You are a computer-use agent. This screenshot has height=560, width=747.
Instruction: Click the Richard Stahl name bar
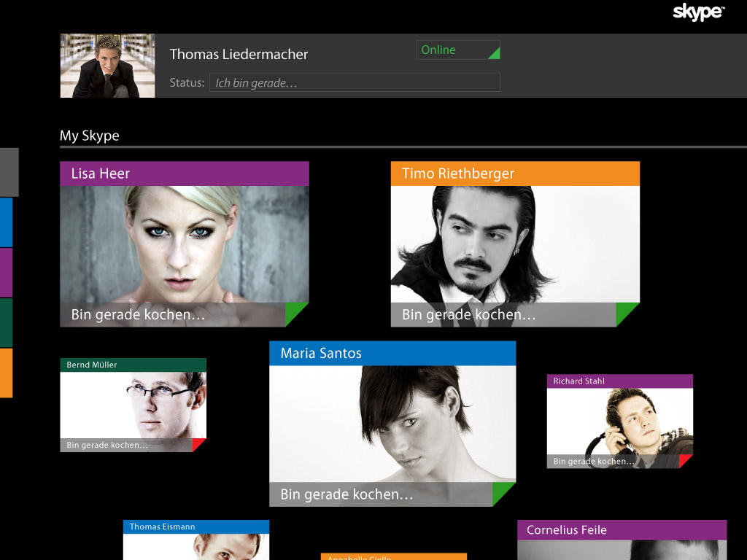(x=620, y=381)
